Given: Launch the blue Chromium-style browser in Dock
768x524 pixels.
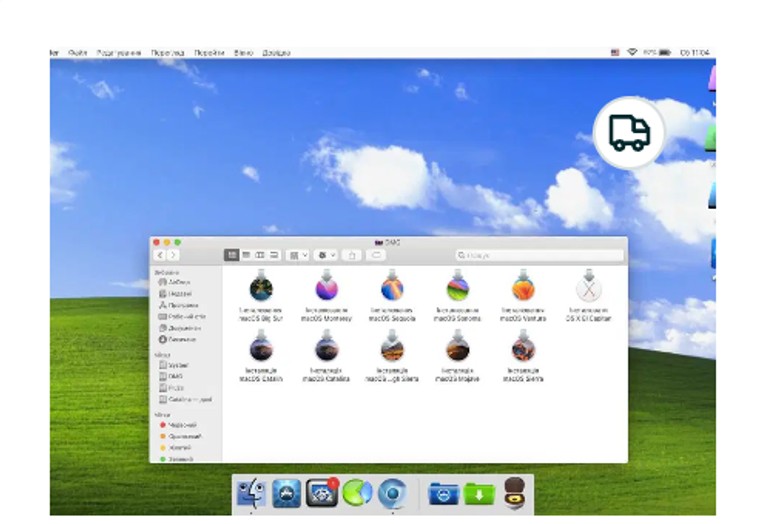Looking at the screenshot, I should point(392,493).
